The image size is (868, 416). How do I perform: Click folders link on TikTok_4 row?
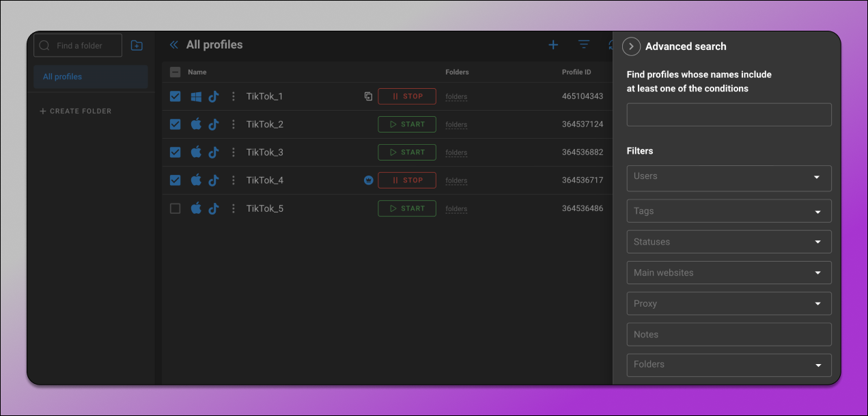[x=456, y=181]
